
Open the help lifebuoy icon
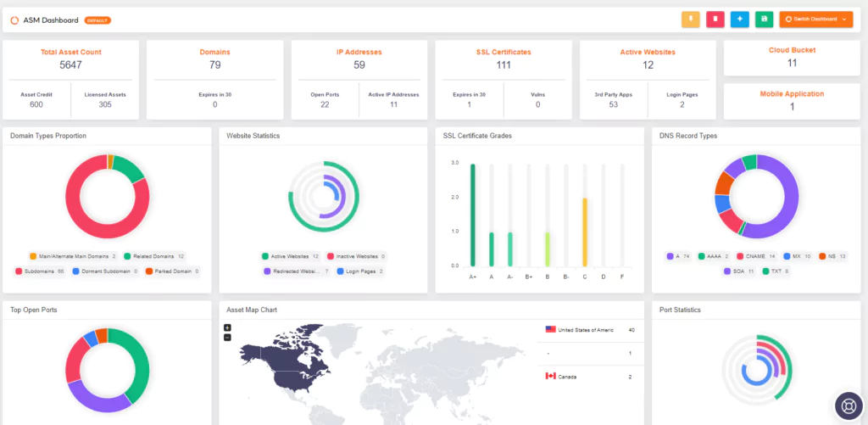point(849,405)
